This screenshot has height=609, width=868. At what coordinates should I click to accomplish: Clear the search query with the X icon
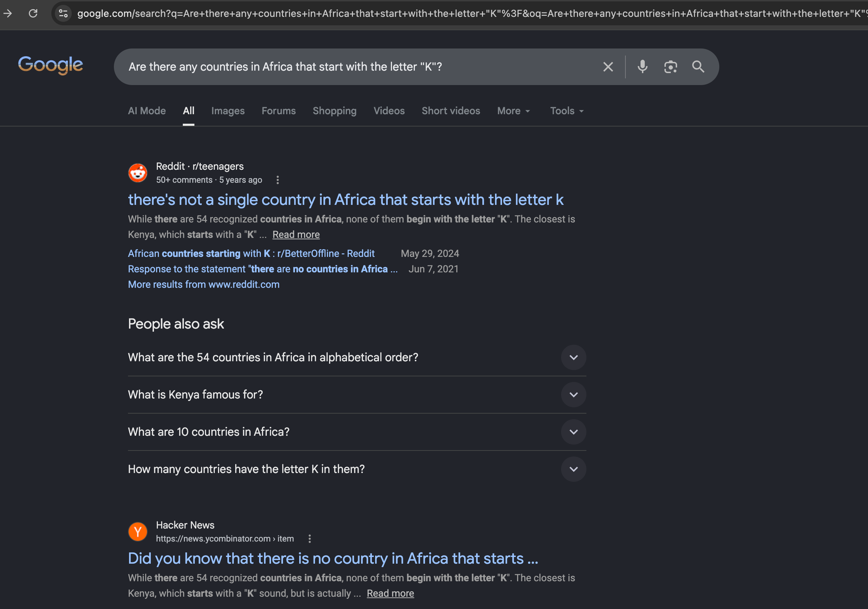tap(608, 67)
